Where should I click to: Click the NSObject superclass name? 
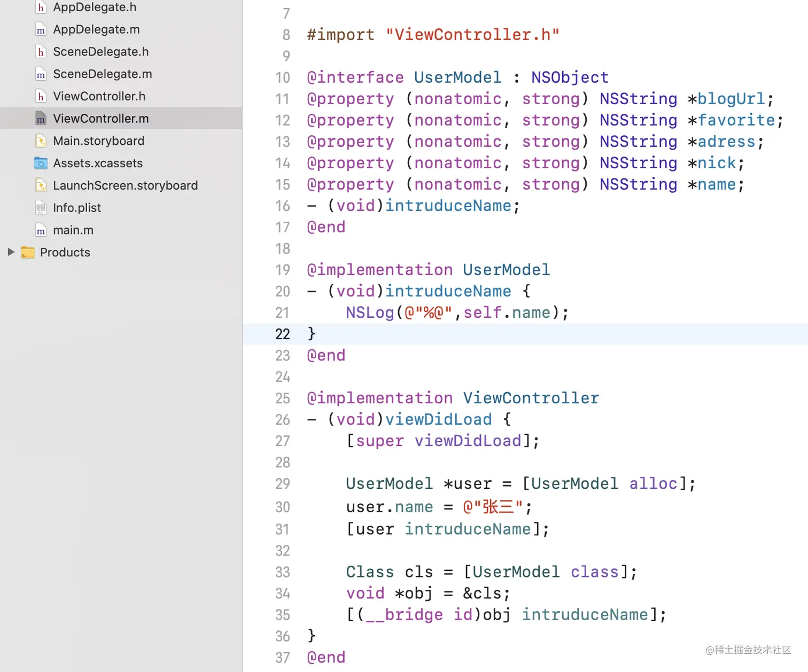tap(570, 77)
